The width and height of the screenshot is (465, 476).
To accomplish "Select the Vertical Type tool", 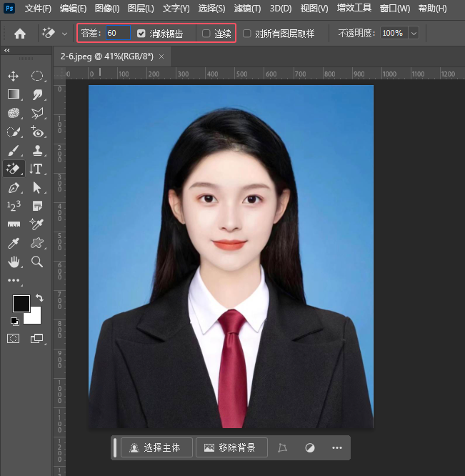I will [36, 169].
